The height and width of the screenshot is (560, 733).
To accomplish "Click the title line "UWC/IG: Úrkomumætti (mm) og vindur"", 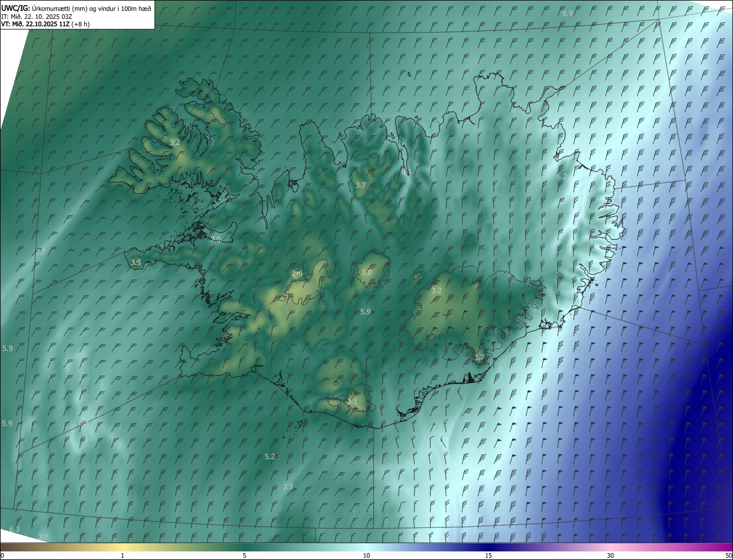I will coord(77,9).
